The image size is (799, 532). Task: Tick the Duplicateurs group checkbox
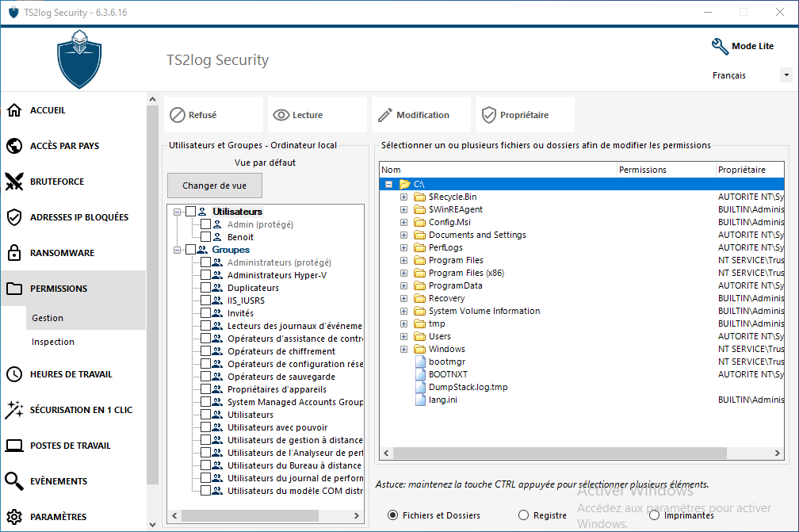tap(206, 288)
